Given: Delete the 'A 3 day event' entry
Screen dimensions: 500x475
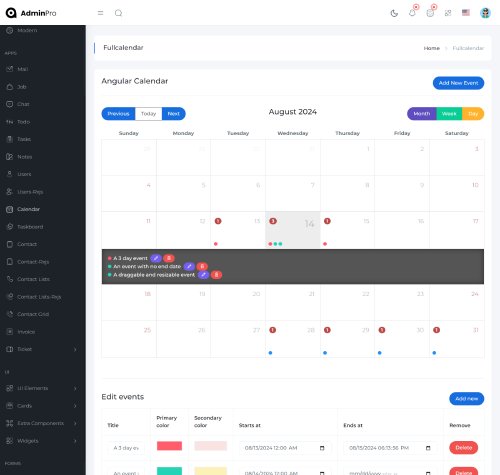Looking at the screenshot, I should click(x=169, y=258).
